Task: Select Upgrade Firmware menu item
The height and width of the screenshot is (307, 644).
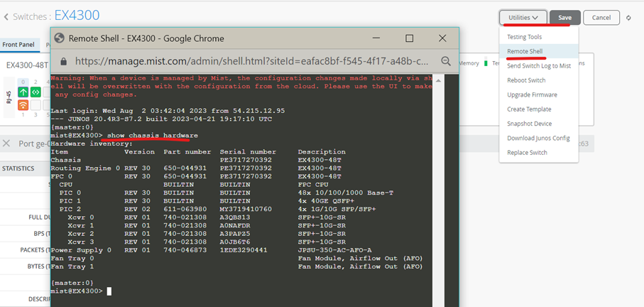Action: point(532,95)
